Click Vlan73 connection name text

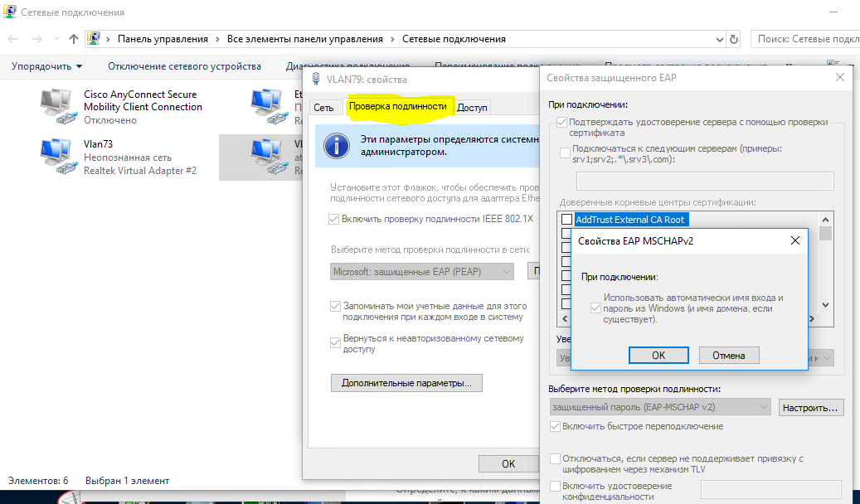[x=98, y=144]
